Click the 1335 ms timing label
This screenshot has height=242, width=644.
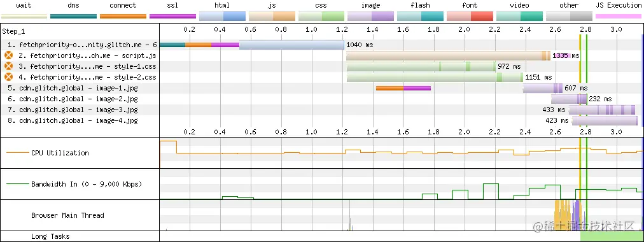click(566, 55)
